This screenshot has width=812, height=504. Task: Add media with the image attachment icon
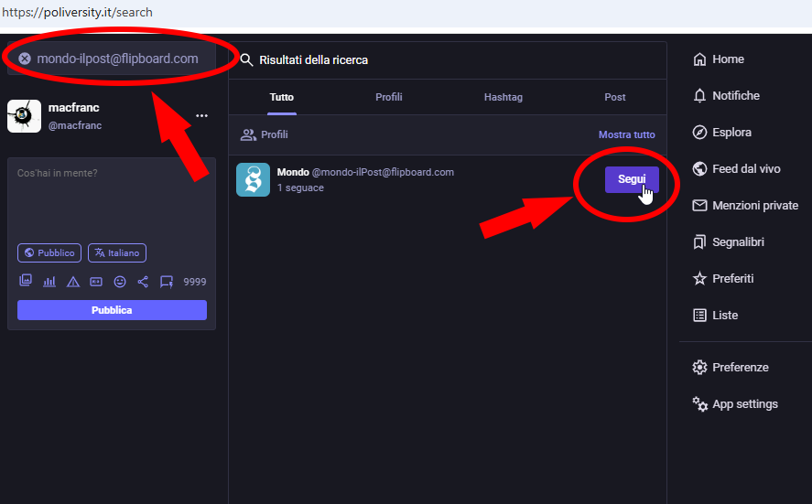click(x=26, y=281)
